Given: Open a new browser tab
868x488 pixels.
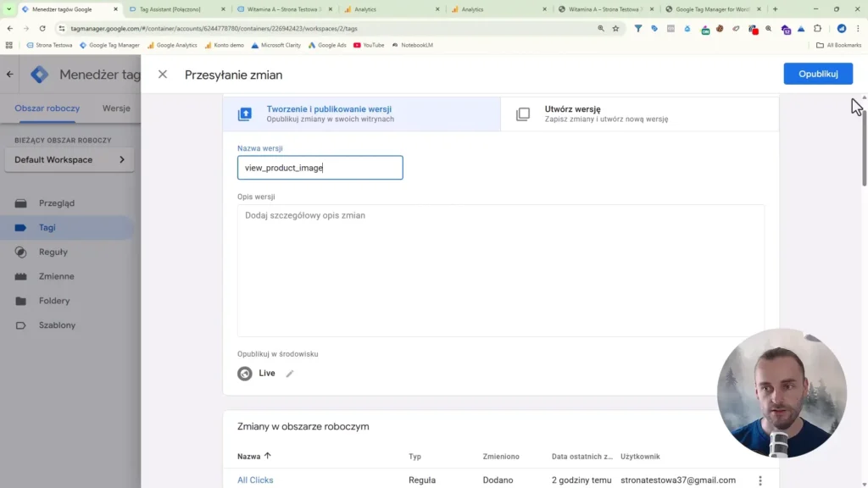Looking at the screenshot, I should coord(775,9).
